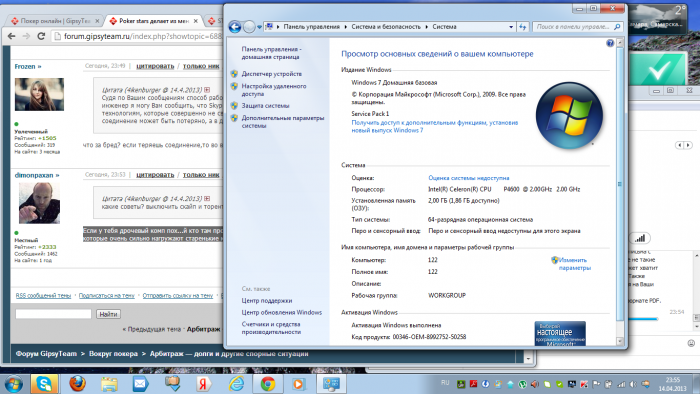The height and width of the screenshot is (394, 700).
Task: Click the genuine Microsoft software badge
Action: click(x=560, y=333)
